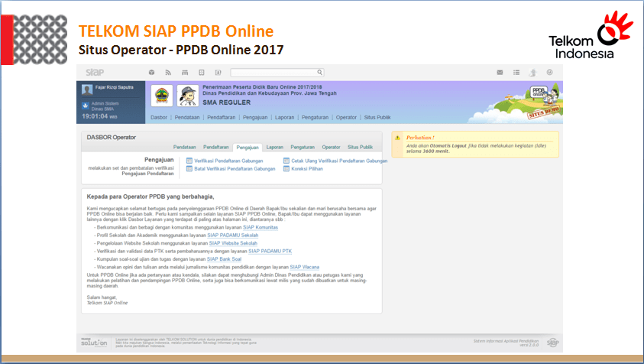This screenshot has height=364, width=644.
Task: Open Batal Verifikasi Pendaftaran Gabungan link
Action: click(235, 168)
